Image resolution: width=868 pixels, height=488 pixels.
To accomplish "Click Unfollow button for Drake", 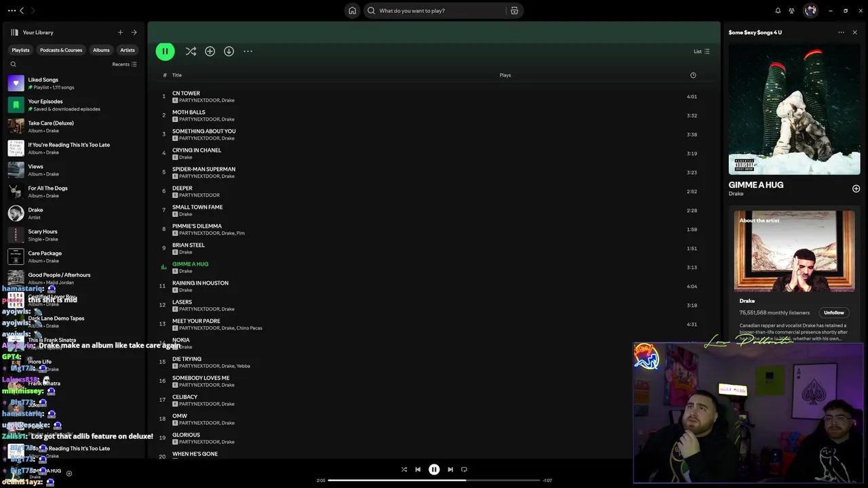I will (834, 312).
